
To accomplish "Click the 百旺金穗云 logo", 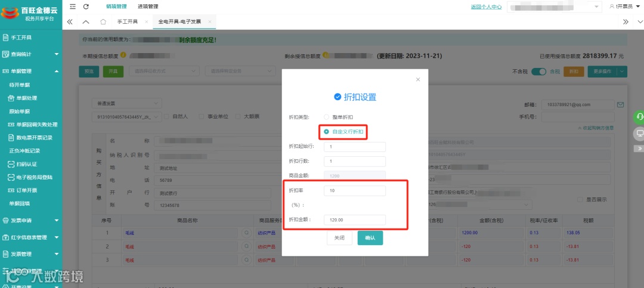I will 30,13.
